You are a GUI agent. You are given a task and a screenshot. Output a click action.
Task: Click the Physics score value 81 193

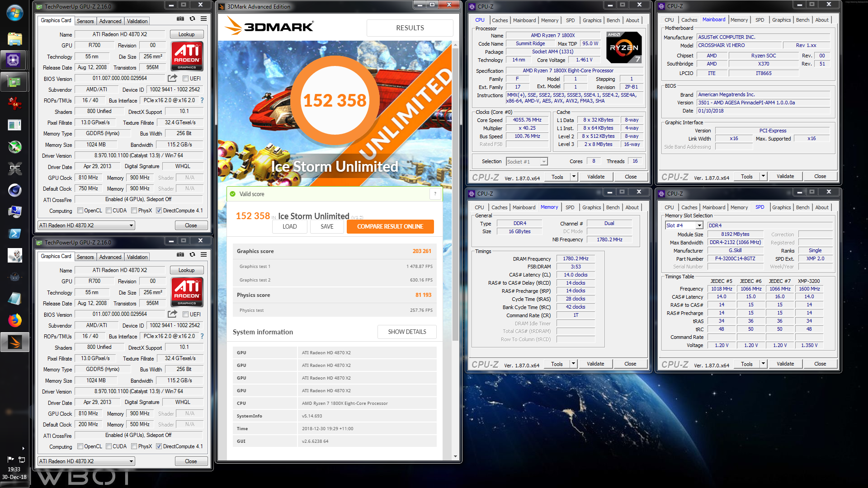pos(424,295)
